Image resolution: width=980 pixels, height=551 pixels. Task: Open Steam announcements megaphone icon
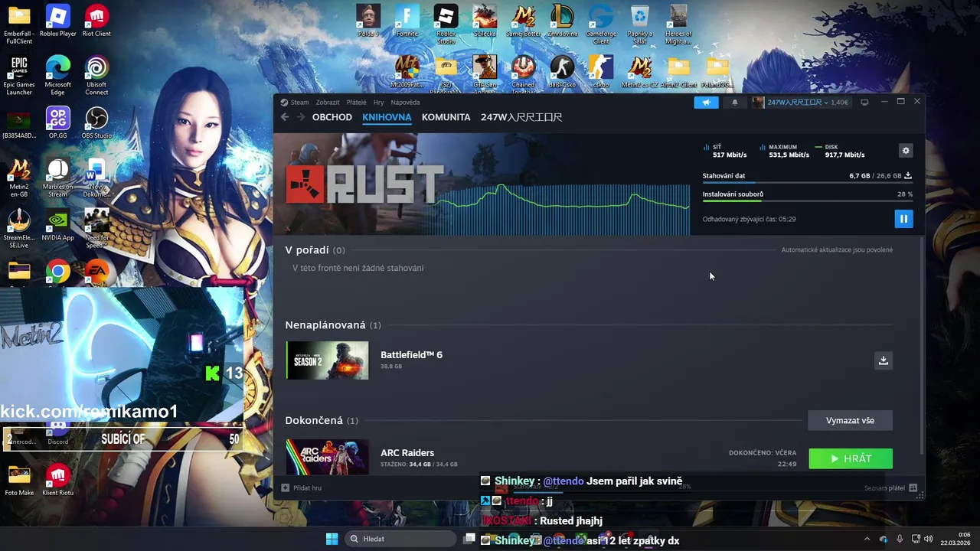(x=706, y=103)
